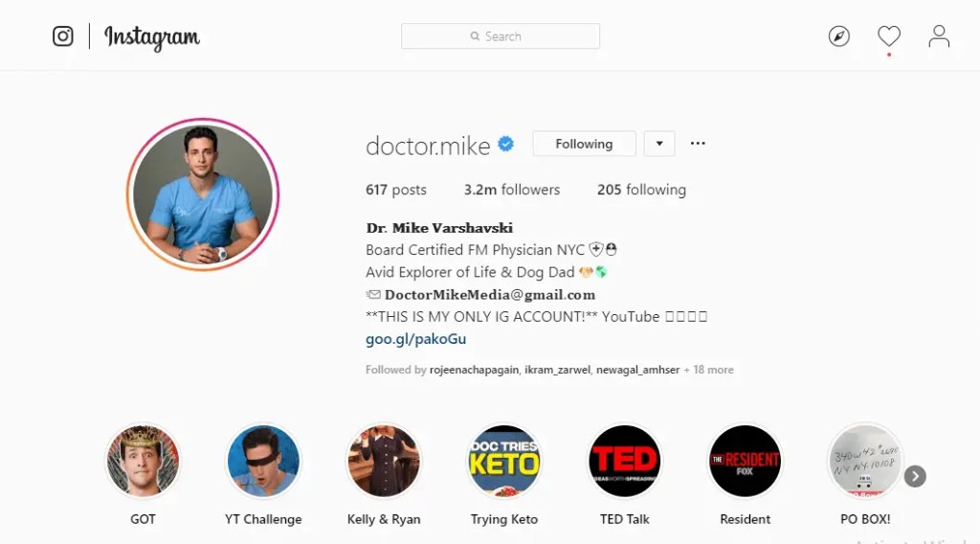Focus the Search input field
Screen dimensions: 980x544
[x=500, y=36]
